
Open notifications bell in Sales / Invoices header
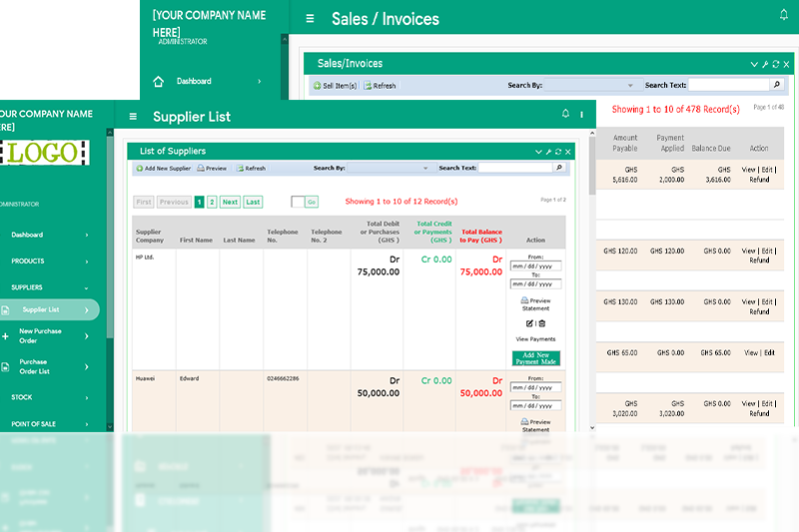point(783,15)
